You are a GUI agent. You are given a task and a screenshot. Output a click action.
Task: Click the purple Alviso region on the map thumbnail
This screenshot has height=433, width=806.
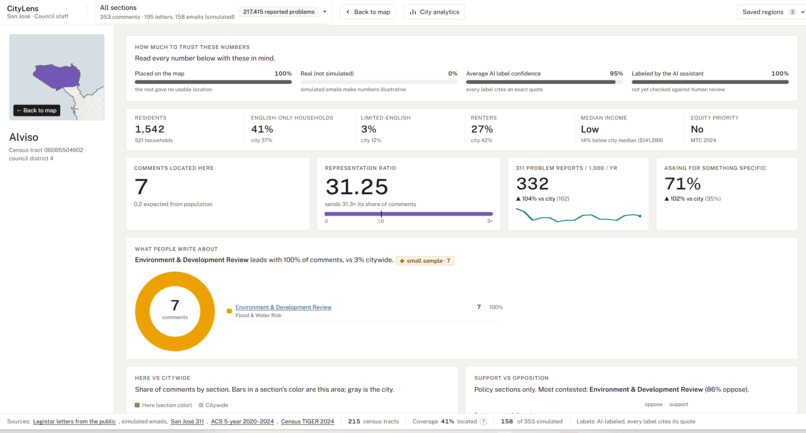[x=57, y=76]
